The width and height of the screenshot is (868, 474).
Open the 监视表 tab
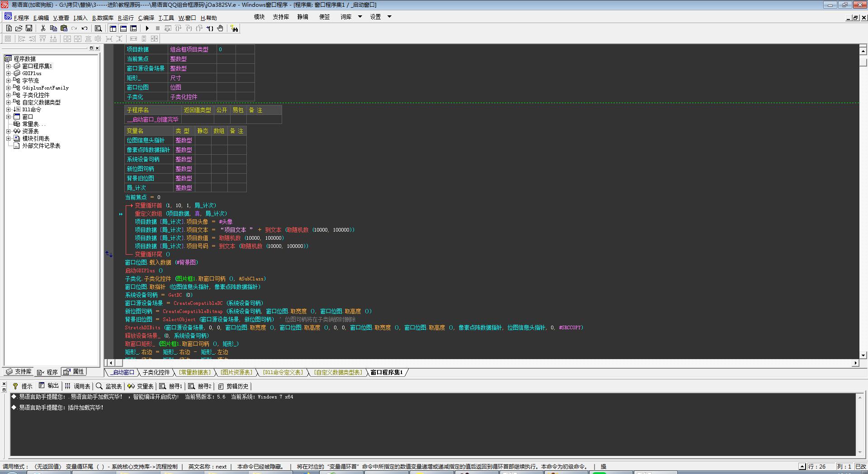(109, 386)
